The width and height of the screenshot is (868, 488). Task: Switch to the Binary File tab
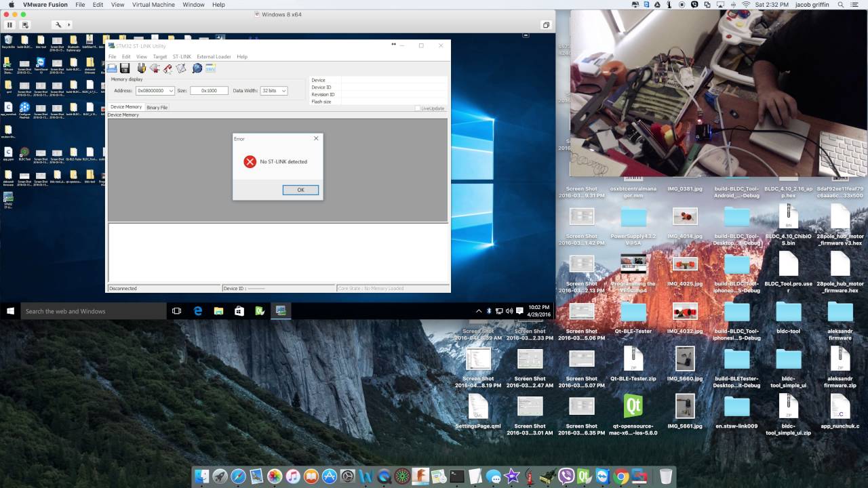(x=157, y=107)
